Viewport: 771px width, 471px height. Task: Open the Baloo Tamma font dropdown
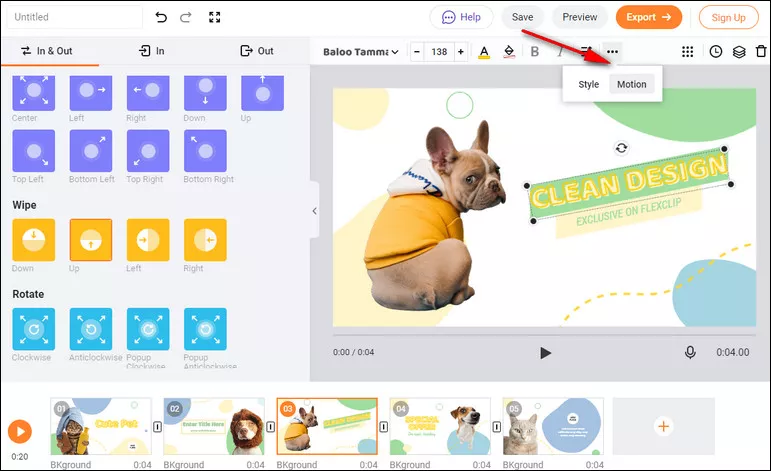point(360,52)
